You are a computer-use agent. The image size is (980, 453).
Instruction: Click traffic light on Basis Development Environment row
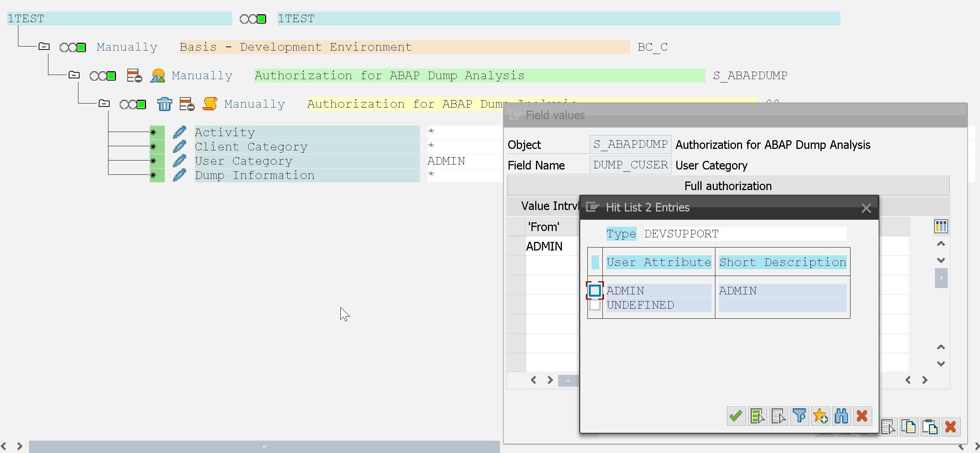pos(73,47)
